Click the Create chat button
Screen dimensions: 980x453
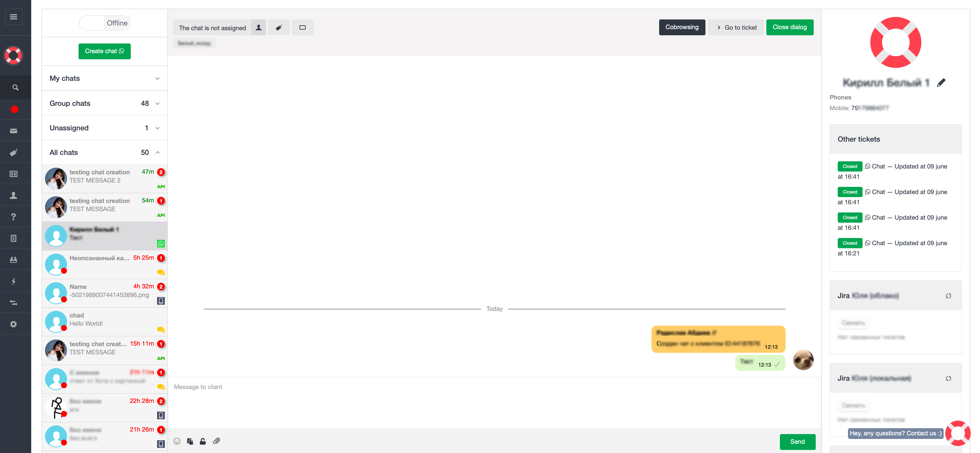coord(105,51)
